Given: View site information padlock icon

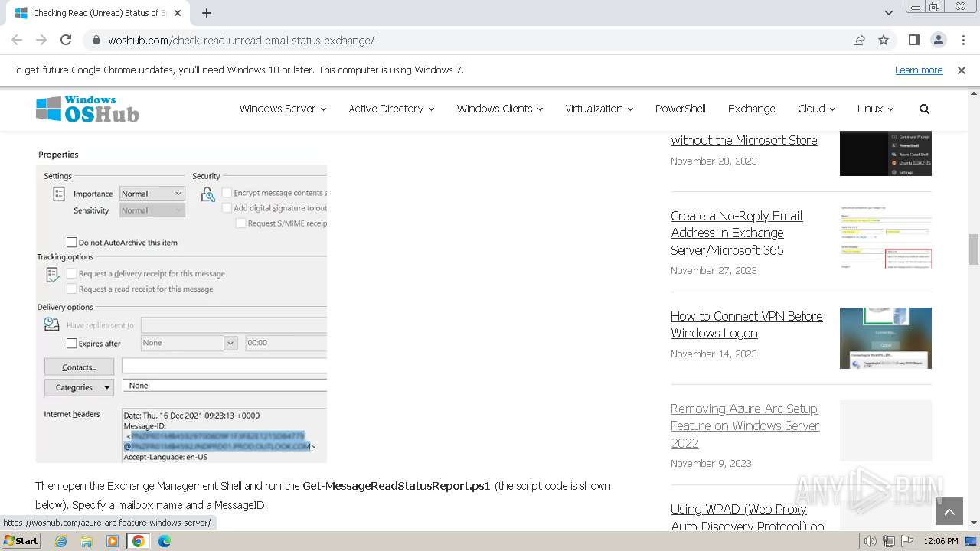Looking at the screenshot, I should 96,40.
